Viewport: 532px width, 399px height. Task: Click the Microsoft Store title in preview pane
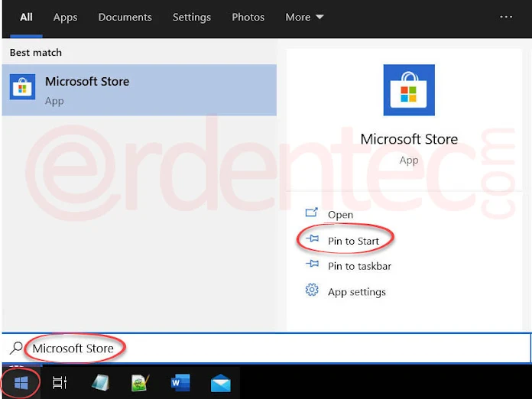409,139
